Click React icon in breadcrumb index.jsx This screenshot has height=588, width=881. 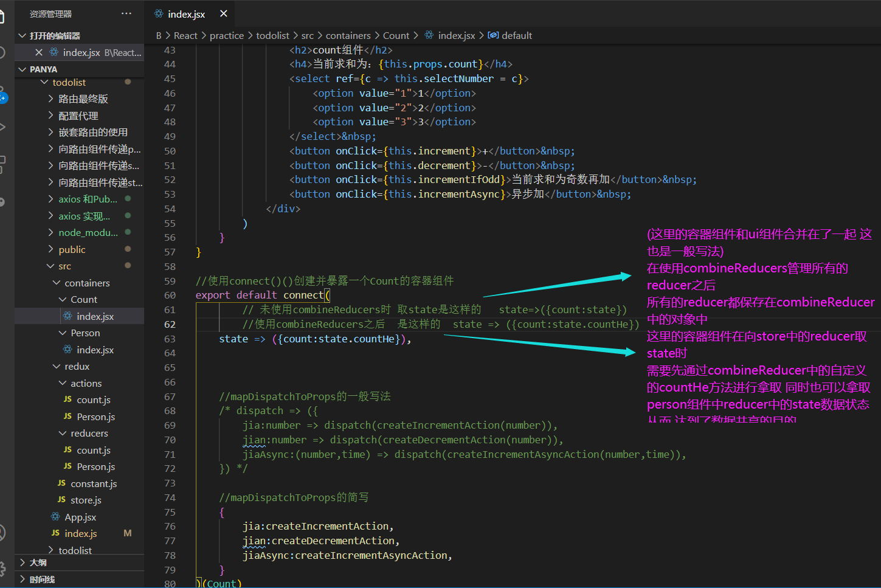(429, 35)
